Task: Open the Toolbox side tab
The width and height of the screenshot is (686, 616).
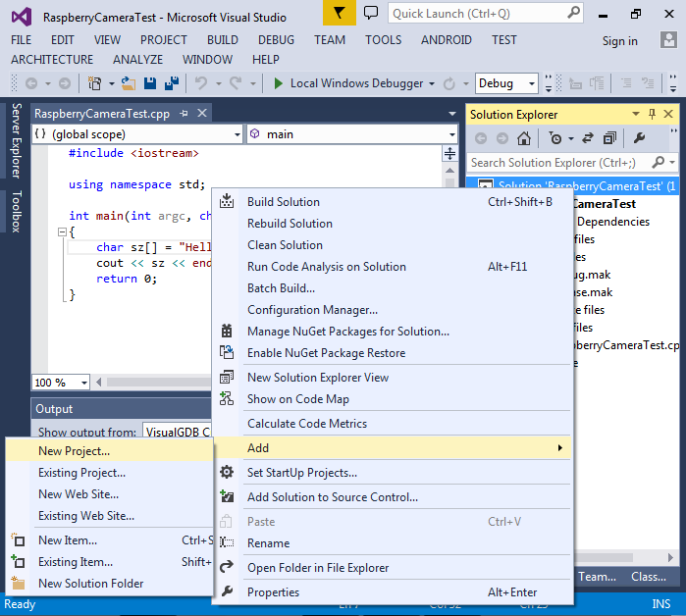Action: click(x=16, y=211)
